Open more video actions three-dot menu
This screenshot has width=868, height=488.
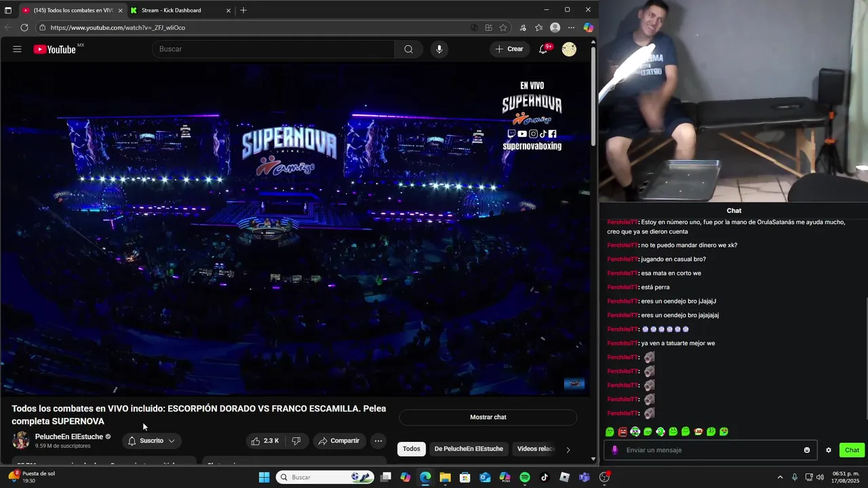click(x=378, y=441)
